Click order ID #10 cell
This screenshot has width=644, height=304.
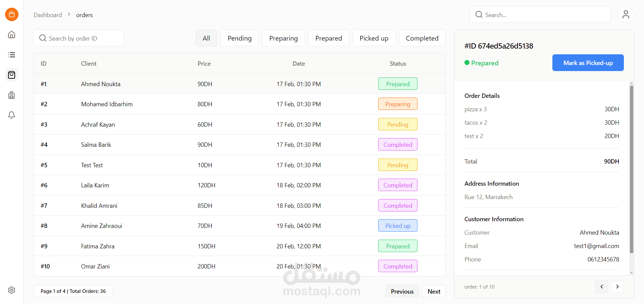tap(45, 266)
